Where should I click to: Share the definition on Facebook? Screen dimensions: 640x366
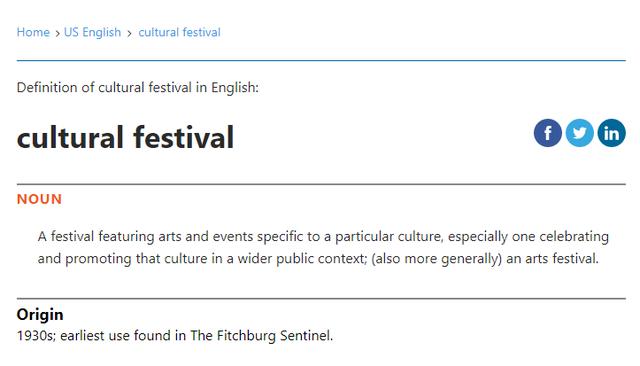(x=547, y=133)
